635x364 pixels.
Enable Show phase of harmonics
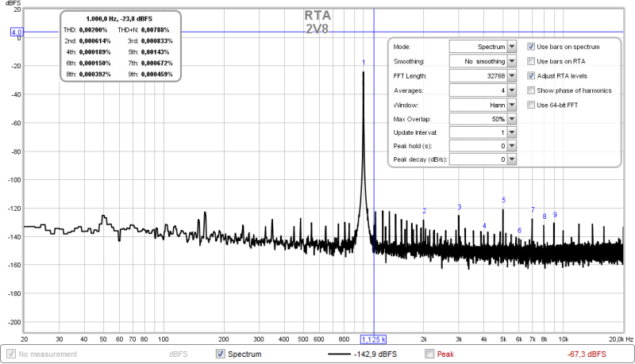[532, 90]
